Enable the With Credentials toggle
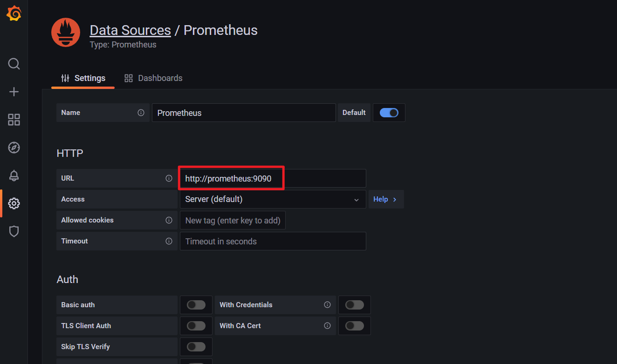This screenshot has width=617, height=364. [x=355, y=305]
